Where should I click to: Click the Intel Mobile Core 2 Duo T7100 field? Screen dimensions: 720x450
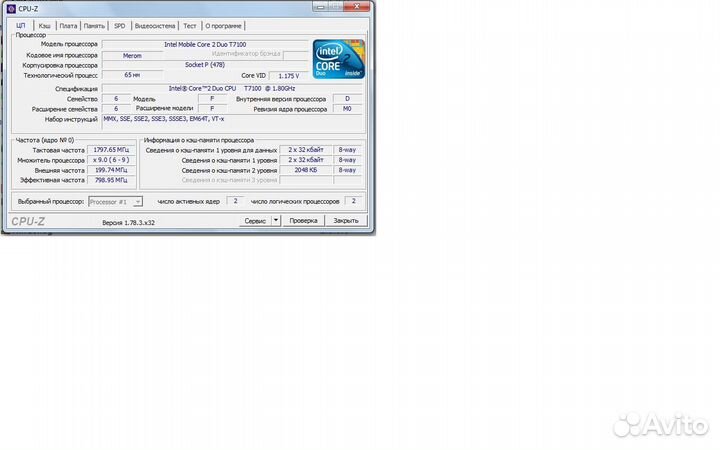point(205,45)
